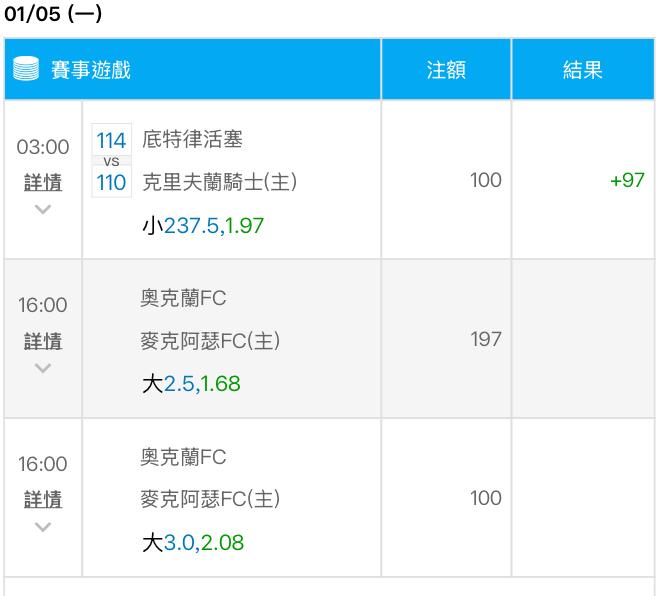665x596 pixels.
Task: Click the 197 stake amount
Action: coord(486,340)
